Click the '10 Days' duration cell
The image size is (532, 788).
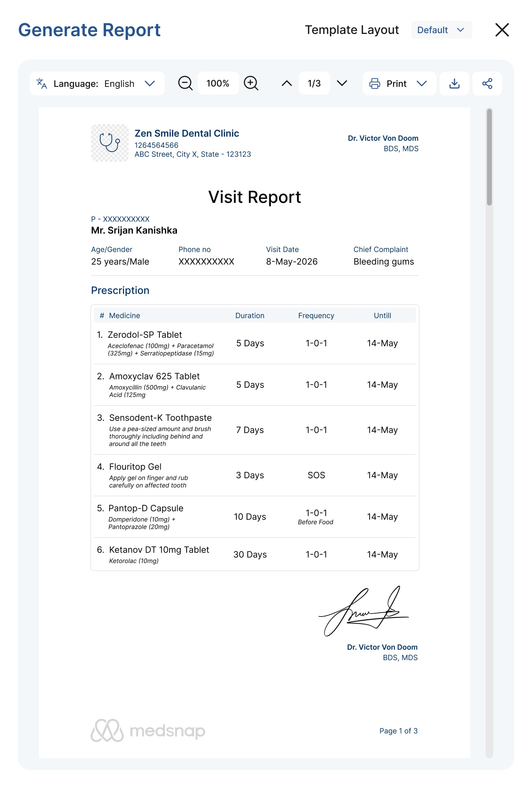pos(250,517)
